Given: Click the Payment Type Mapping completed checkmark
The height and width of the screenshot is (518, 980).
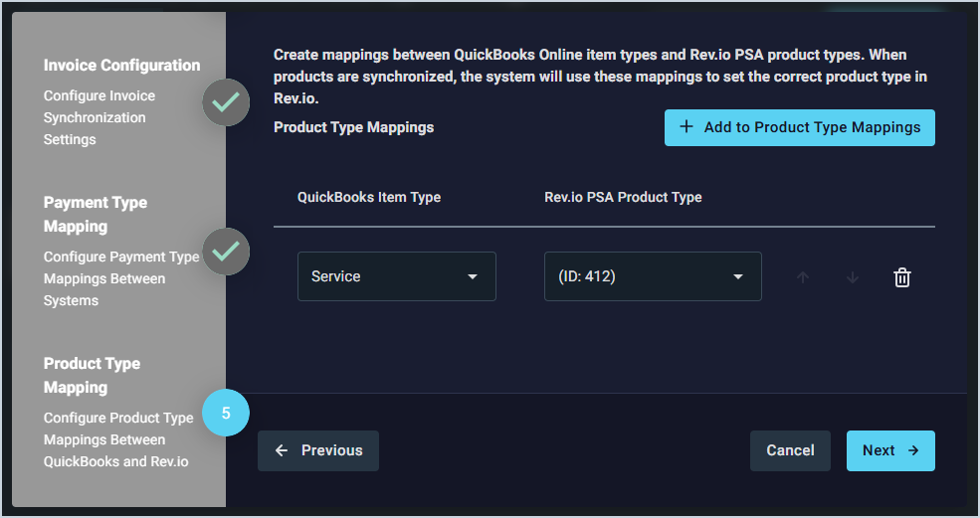Looking at the screenshot, I should [226, 252].
